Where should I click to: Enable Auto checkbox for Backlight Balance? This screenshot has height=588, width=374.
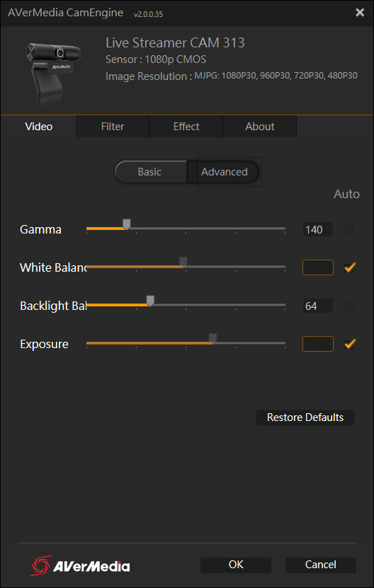(348, 306)
